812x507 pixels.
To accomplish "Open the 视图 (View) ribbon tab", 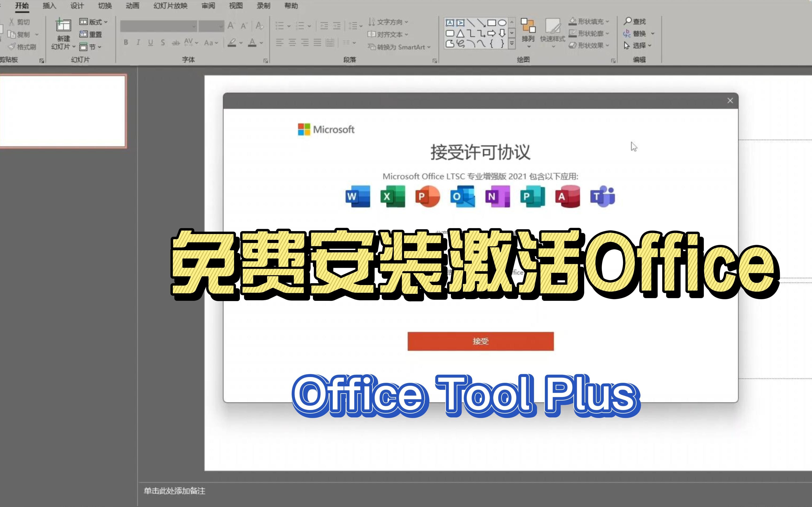I will [236, 6].
